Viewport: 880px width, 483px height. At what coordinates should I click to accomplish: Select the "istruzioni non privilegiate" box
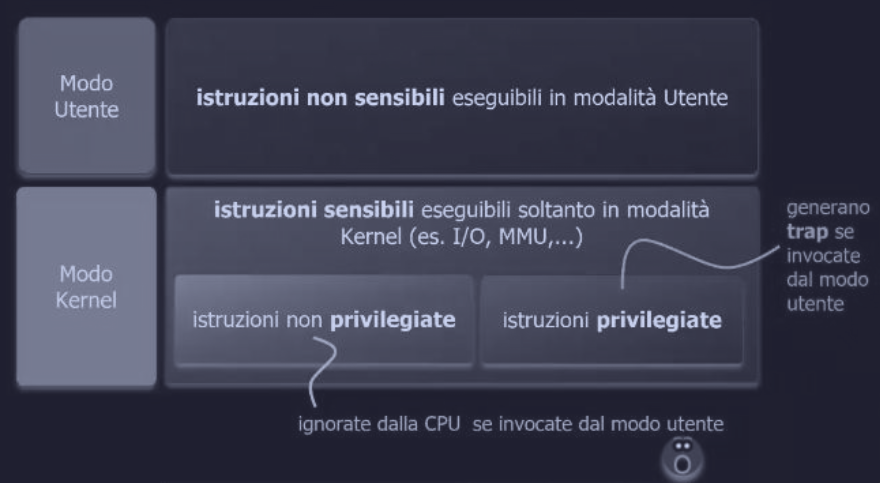point(324,321)
